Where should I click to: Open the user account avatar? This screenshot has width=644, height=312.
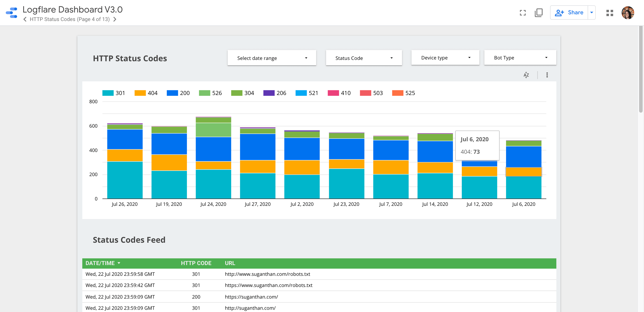pyautogui.click(x=627, y=13)
